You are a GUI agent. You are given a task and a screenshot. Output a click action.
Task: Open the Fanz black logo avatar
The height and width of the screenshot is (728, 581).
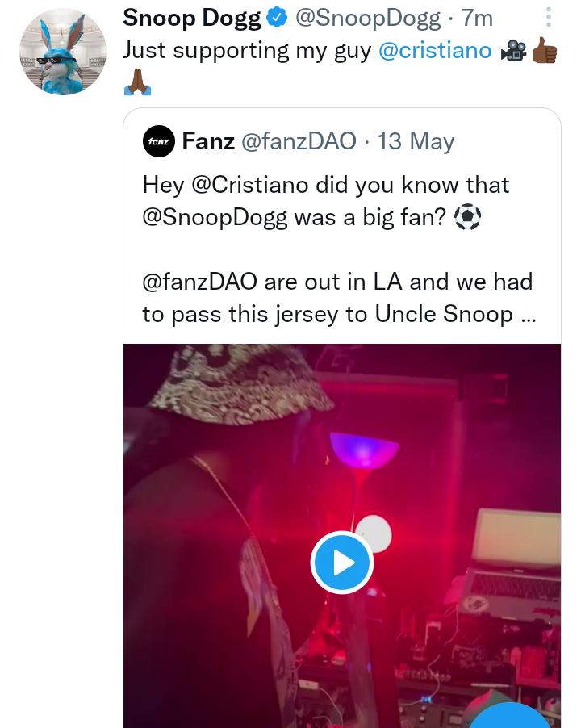158,142
